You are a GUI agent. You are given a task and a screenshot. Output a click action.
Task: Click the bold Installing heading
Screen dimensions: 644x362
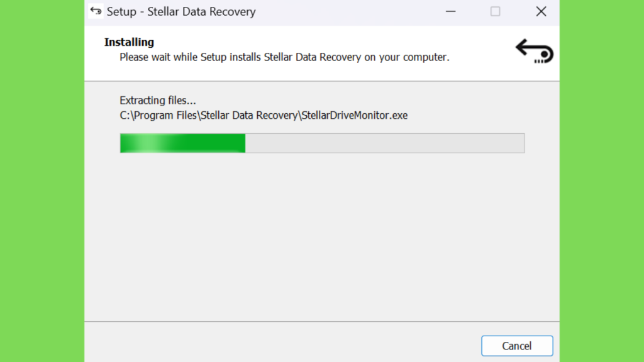(x=129, y=42)
